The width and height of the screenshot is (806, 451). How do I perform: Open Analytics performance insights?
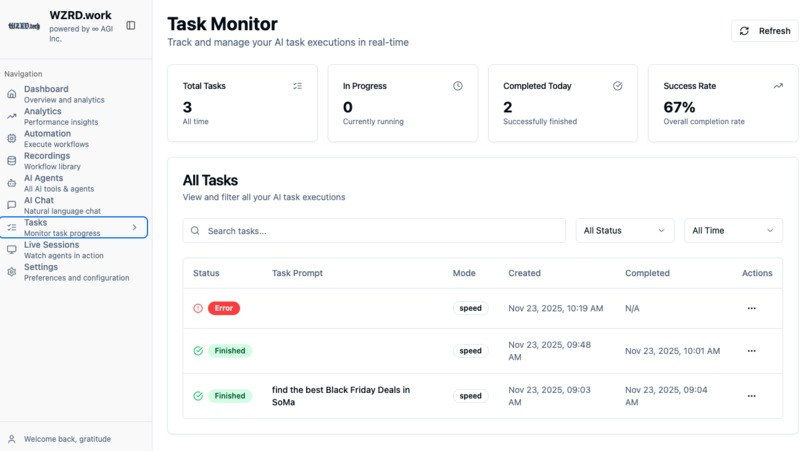point(74,116)
